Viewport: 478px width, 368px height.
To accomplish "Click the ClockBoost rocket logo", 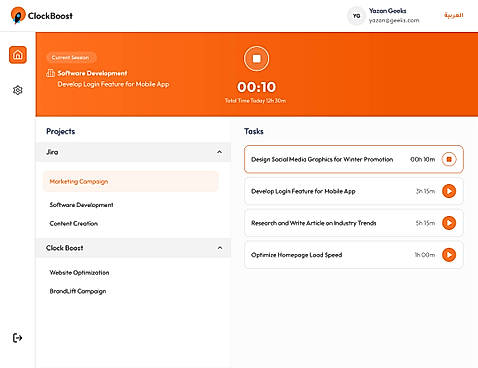I will [x=18, y=15].
